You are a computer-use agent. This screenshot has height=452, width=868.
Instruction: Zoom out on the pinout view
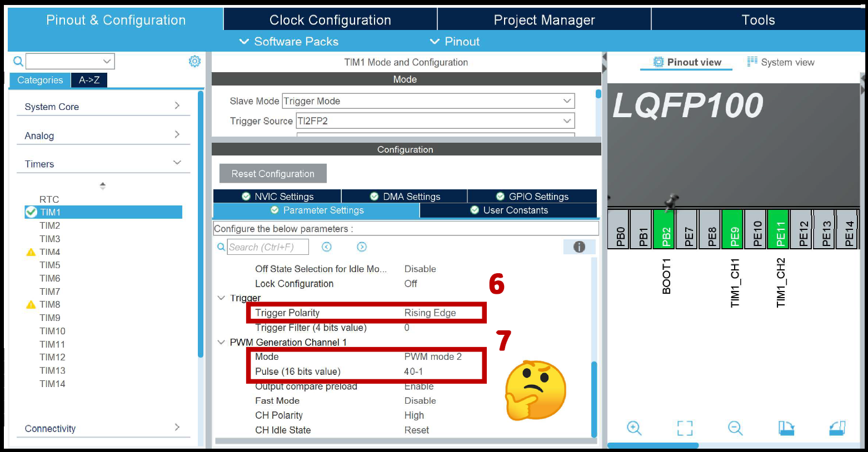735,428
